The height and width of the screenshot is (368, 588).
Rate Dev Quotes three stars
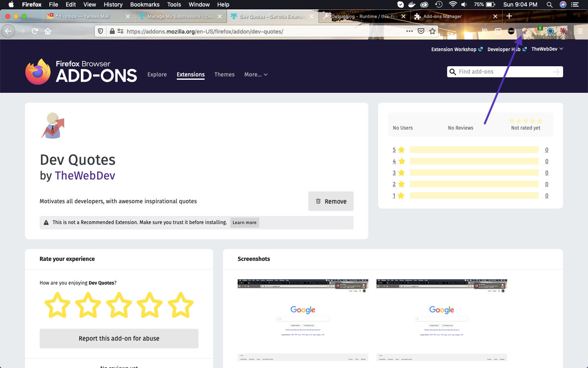click(119, 305)
